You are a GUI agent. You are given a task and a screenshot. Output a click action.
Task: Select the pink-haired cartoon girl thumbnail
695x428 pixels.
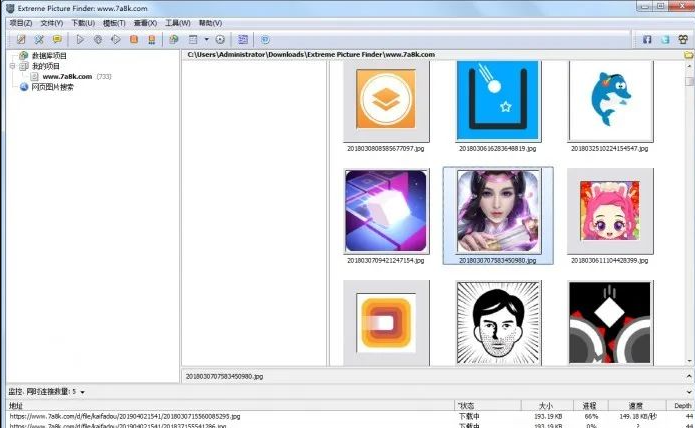[x=610, y=211]
